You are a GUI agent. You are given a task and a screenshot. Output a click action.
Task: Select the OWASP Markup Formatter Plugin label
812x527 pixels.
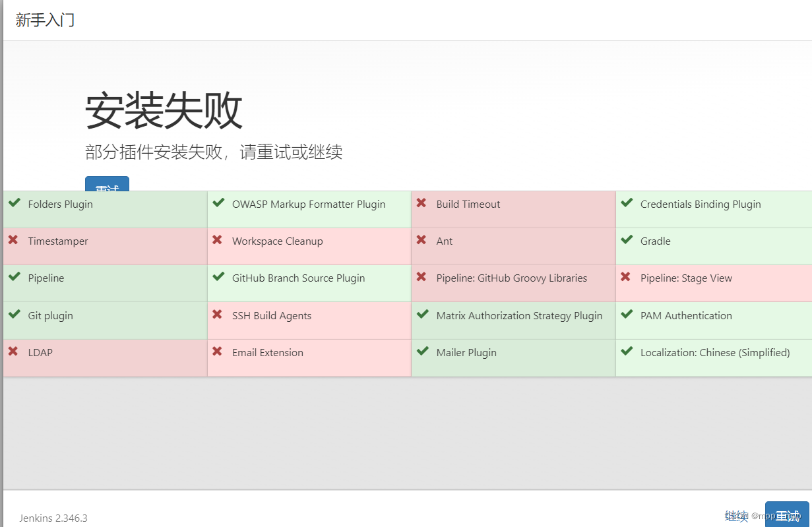(309, 204)
